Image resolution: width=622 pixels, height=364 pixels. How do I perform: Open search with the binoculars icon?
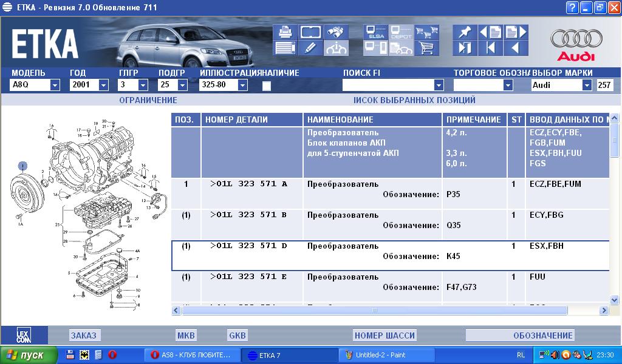(x=336, y=32)
